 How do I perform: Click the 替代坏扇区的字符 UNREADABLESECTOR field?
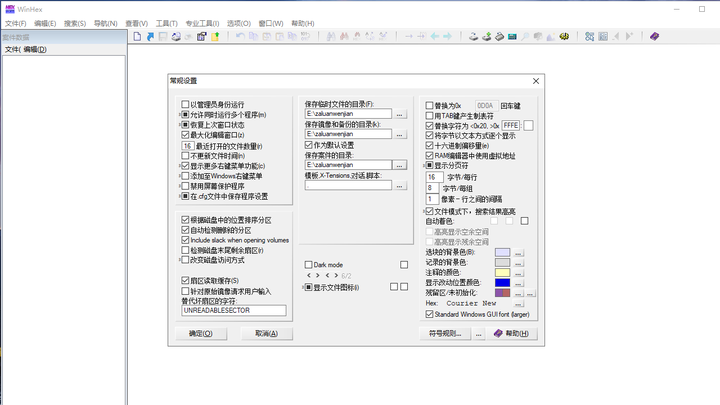point(234,310)
